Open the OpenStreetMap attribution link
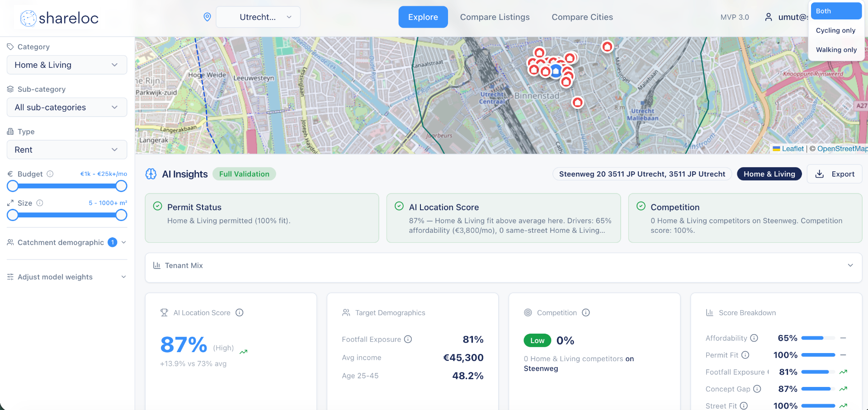868x410 pixels. (842, 149)
